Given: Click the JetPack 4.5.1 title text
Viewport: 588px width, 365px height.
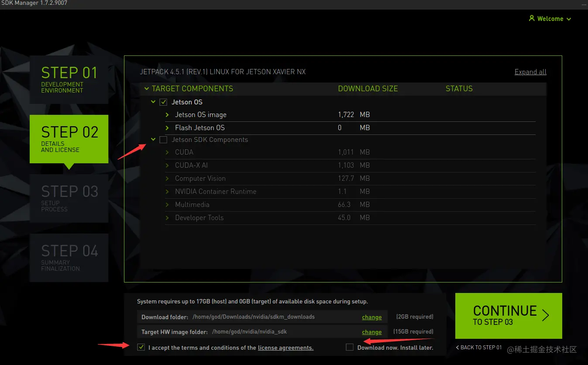Looking at the screenshot, I should (x=223, y=72).
